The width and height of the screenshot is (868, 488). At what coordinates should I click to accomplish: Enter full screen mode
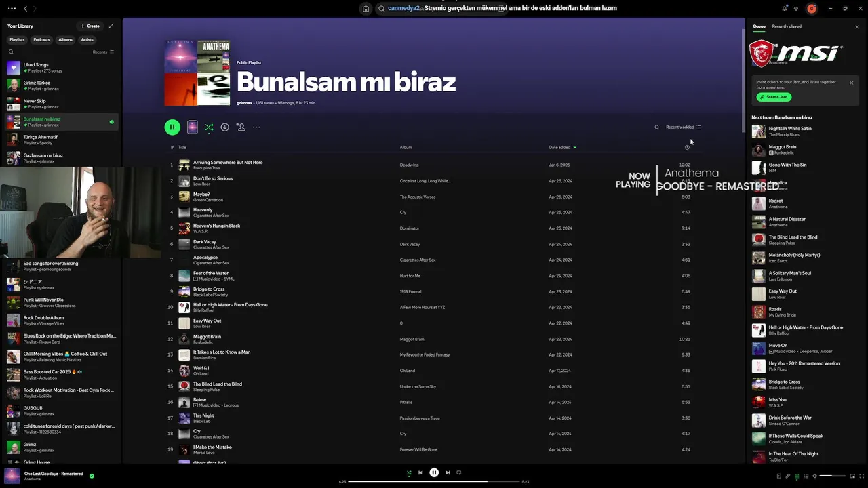(861, 476)
